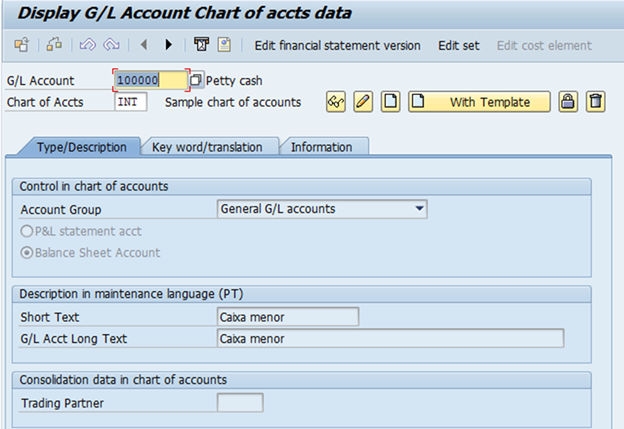Open search help beside G/L Account field

(196, 80)
